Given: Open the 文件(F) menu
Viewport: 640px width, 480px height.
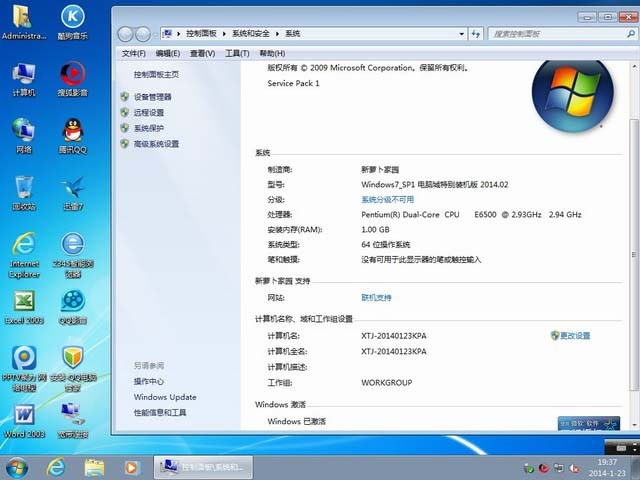Looking at the screenshot, I should click(133, 53).
